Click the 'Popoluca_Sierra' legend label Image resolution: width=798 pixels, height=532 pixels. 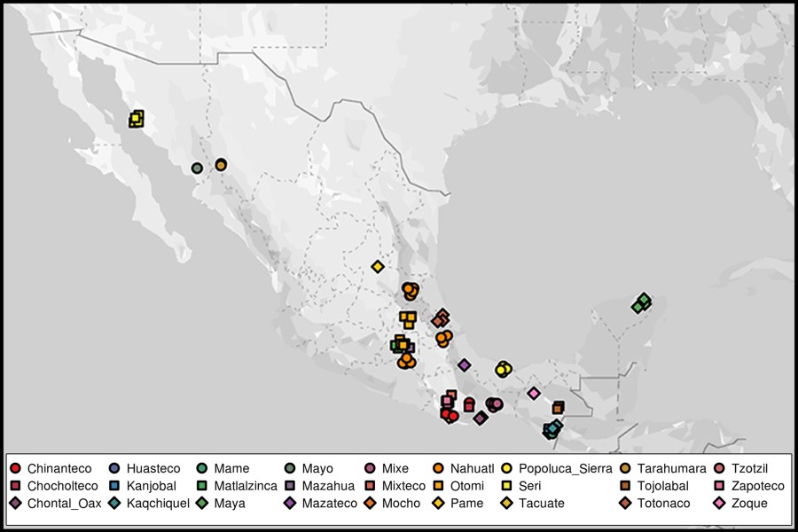click(566, 468)
